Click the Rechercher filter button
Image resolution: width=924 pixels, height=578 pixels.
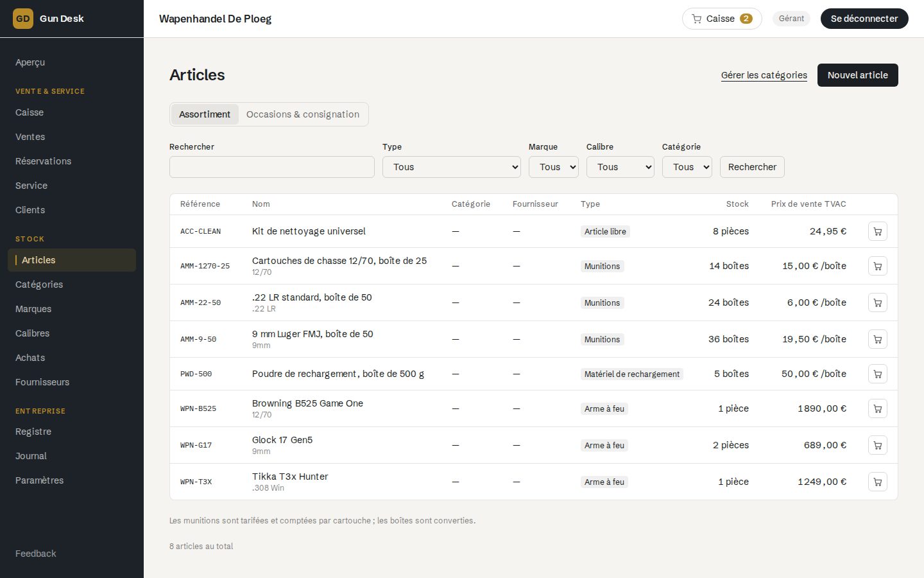752,167
